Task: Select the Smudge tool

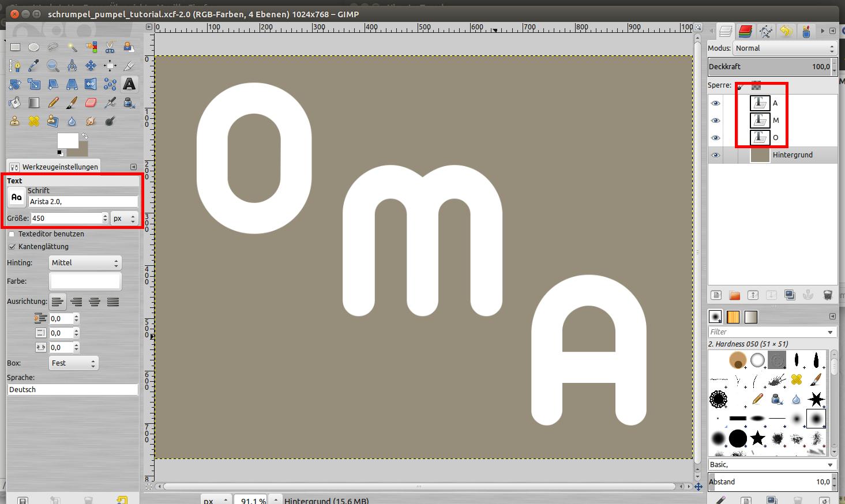Action: [91, 121]
